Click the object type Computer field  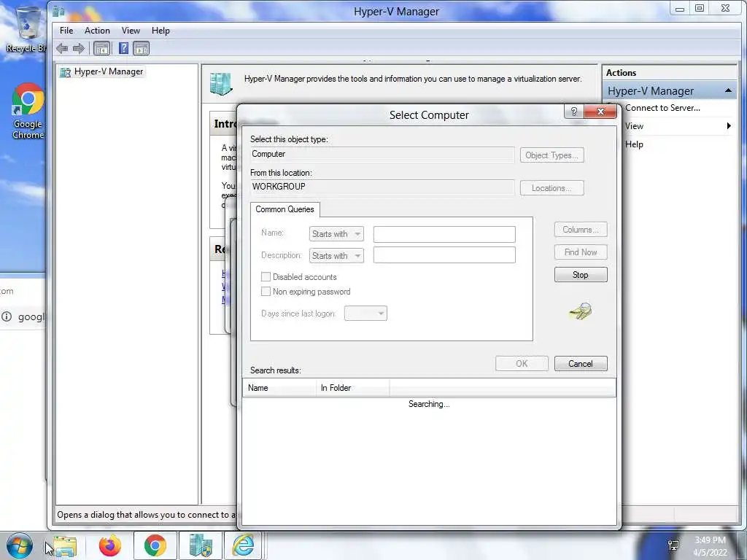pos(382,155)
